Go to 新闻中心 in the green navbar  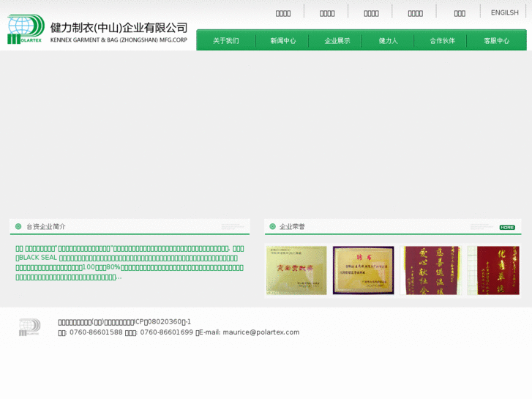click(x=283, y=41)
